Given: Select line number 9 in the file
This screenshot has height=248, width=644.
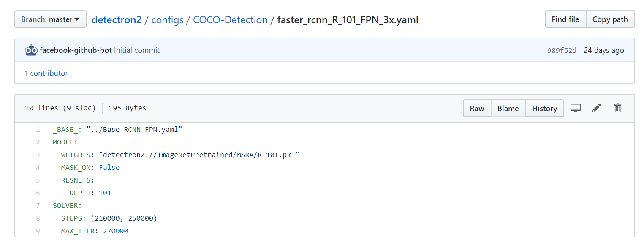Looking at the screenshot, I should tap(38, 231).
